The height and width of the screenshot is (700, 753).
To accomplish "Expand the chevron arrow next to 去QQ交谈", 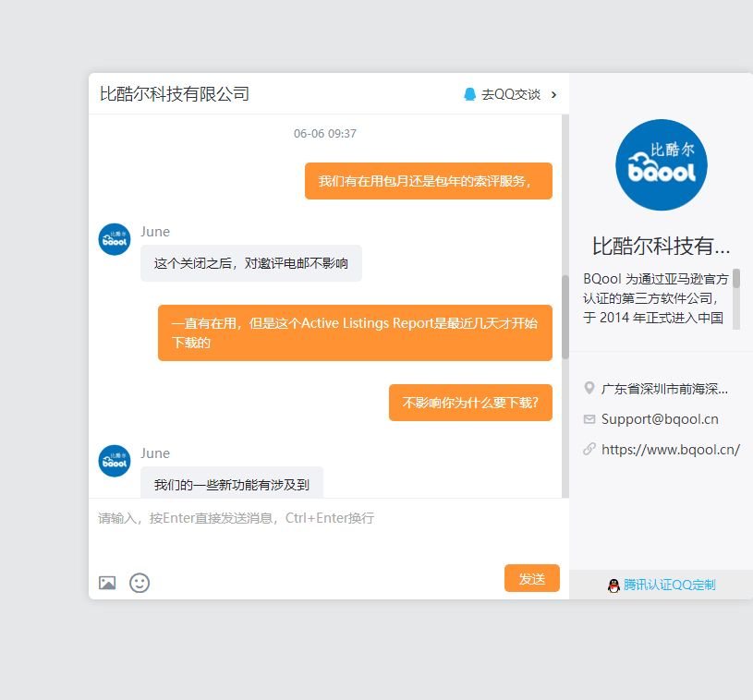I will click(x=553, y=94).
